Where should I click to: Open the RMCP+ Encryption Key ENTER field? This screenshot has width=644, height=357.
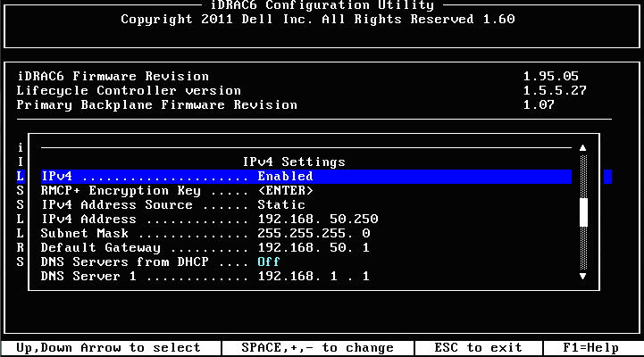click(x=286, y=191)
